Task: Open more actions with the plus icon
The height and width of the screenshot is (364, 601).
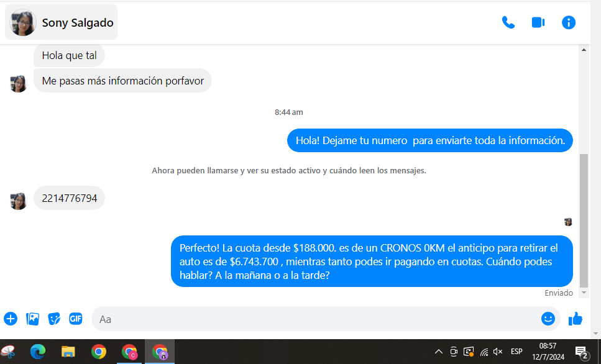Action: click(11, 319)
